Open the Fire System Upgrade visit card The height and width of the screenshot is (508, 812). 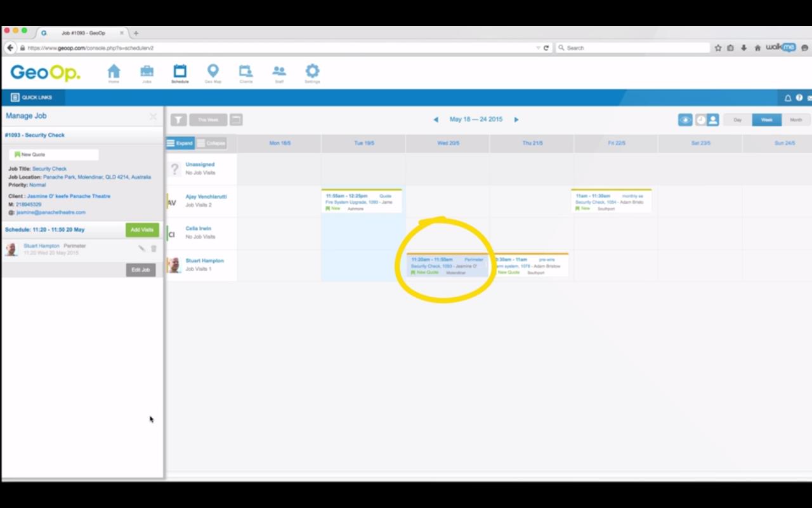pyautogui.click(x=362, y=201)
